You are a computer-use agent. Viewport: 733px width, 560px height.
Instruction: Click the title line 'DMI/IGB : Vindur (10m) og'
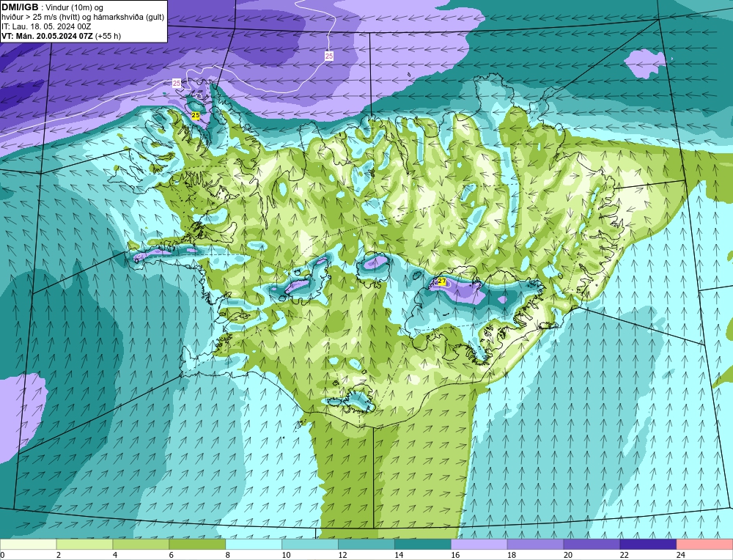click(52, 7)
